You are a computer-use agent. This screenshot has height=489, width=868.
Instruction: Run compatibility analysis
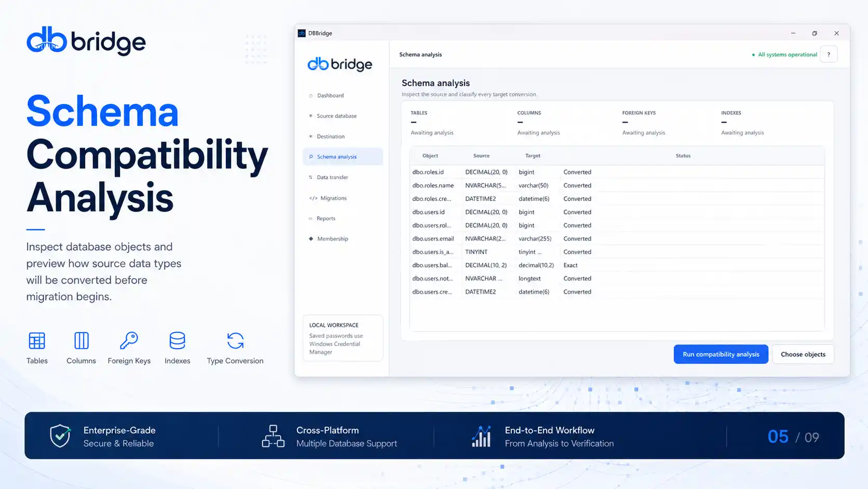(721, 354)
